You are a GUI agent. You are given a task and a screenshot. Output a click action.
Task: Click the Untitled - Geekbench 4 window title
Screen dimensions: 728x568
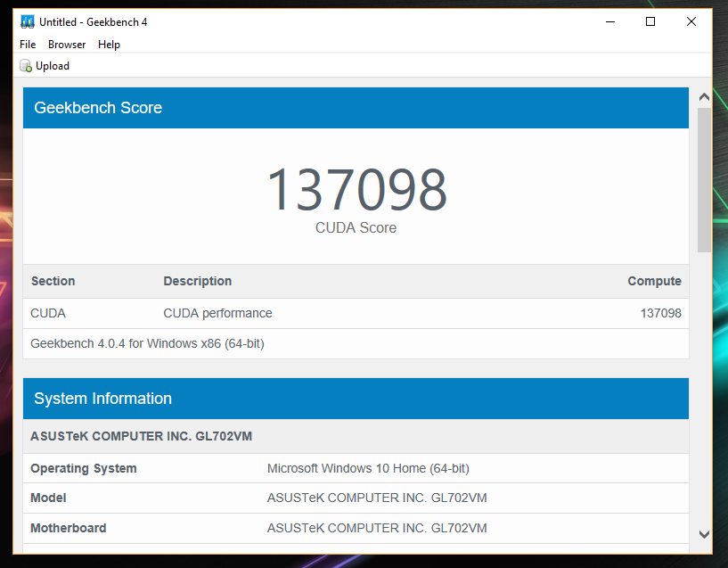click(x=94, y=21)
